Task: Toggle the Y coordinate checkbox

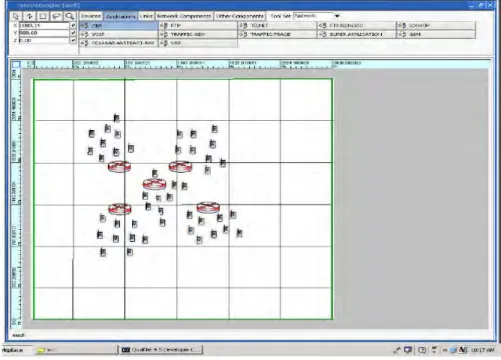Action: [x=73, y=33]
